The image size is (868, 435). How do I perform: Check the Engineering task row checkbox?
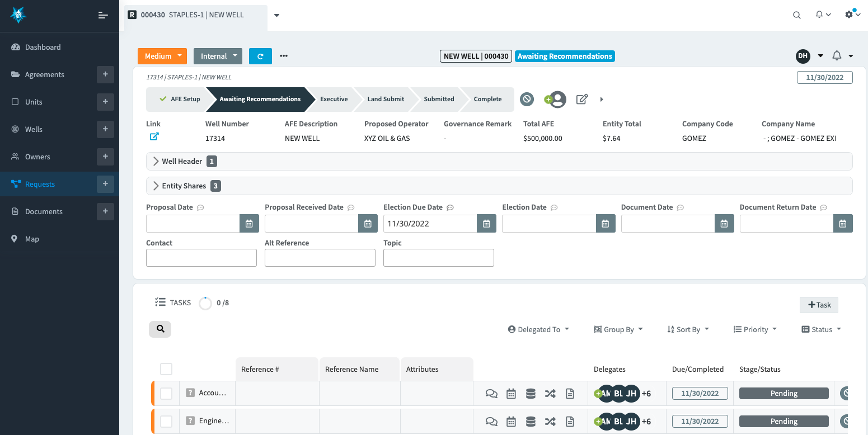tap(166, 422)
